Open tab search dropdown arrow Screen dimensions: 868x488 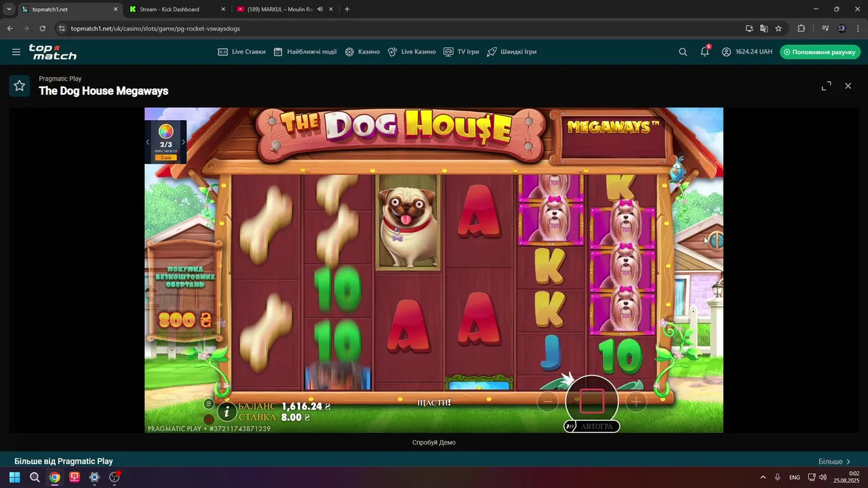pos(9,9)
